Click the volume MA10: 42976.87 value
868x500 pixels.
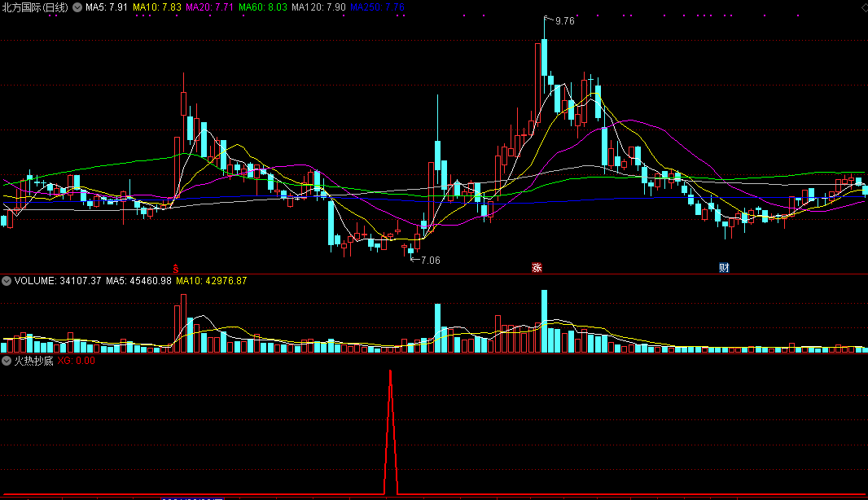[212, 281]
